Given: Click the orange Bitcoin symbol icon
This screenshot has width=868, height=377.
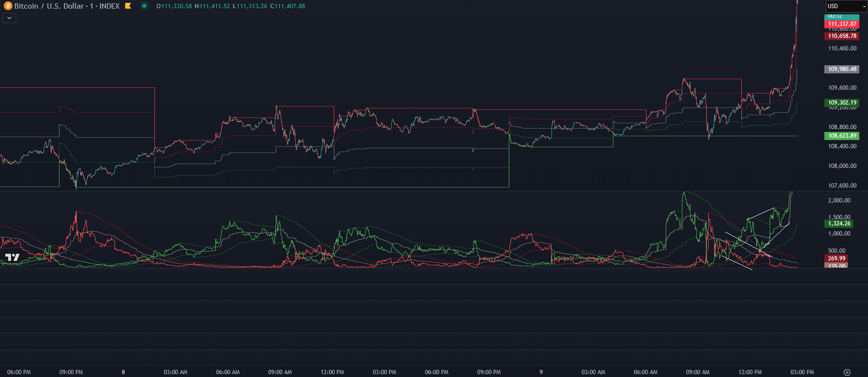Looking at the screenshot, I should tap(8, 6).
